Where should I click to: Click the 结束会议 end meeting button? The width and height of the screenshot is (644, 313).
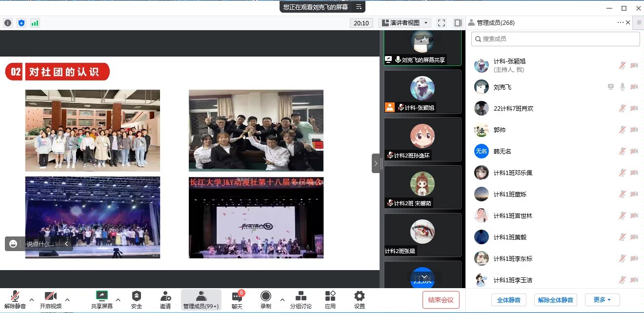pos(441,300)
